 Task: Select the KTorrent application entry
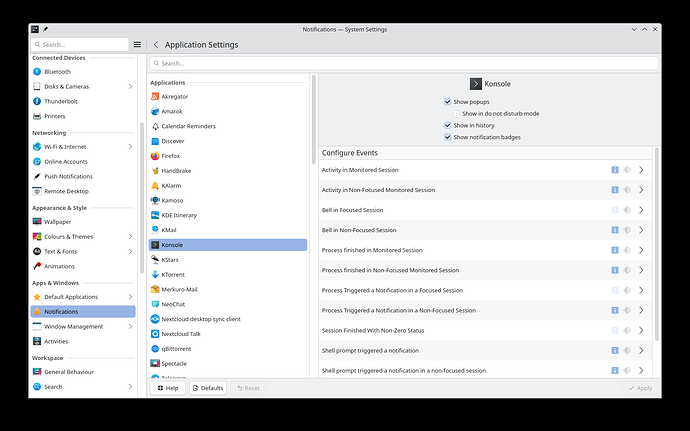[175, 274]
